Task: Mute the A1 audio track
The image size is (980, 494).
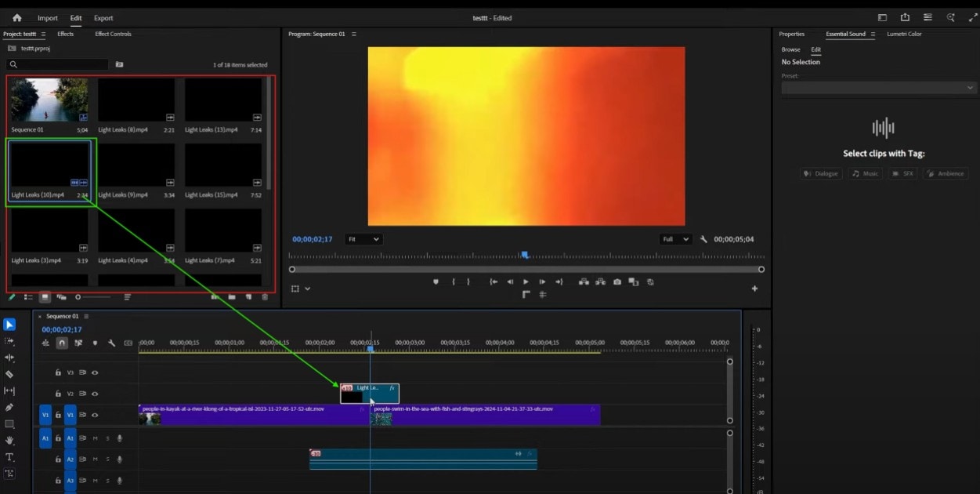Action: tap(95, 438)
